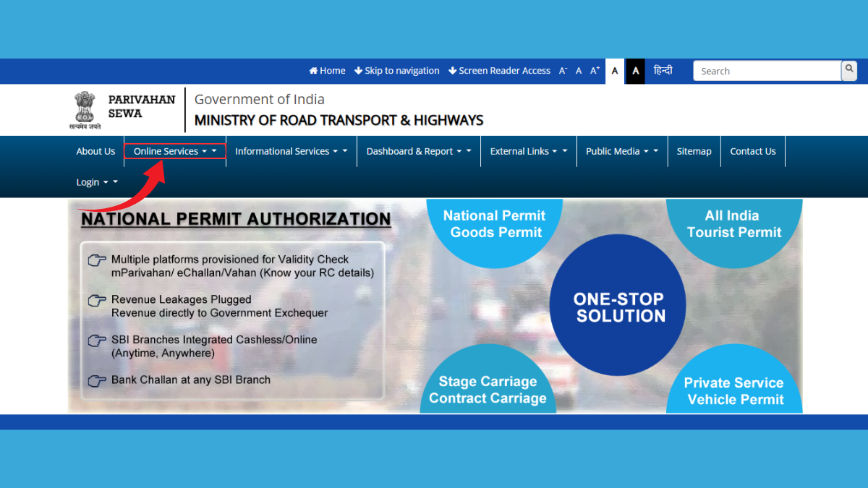
Task: Expand Informational Services dropdown
Action: pos(292,151)
